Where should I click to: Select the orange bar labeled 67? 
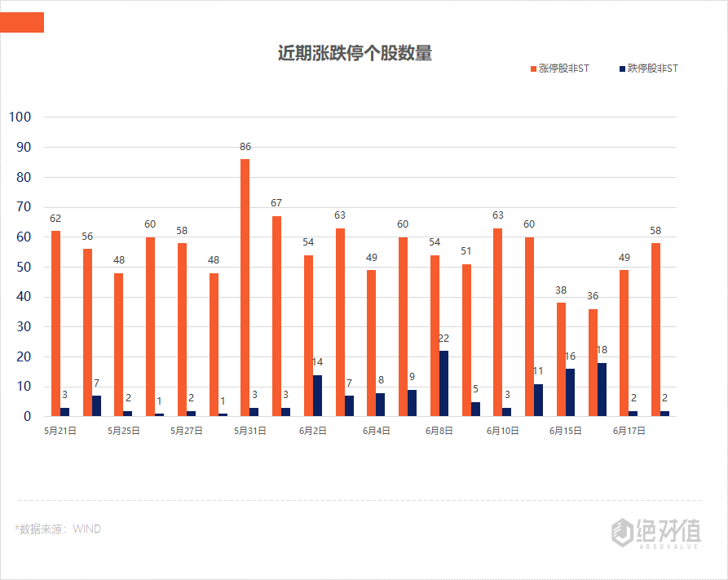click(x=276, y=316)
